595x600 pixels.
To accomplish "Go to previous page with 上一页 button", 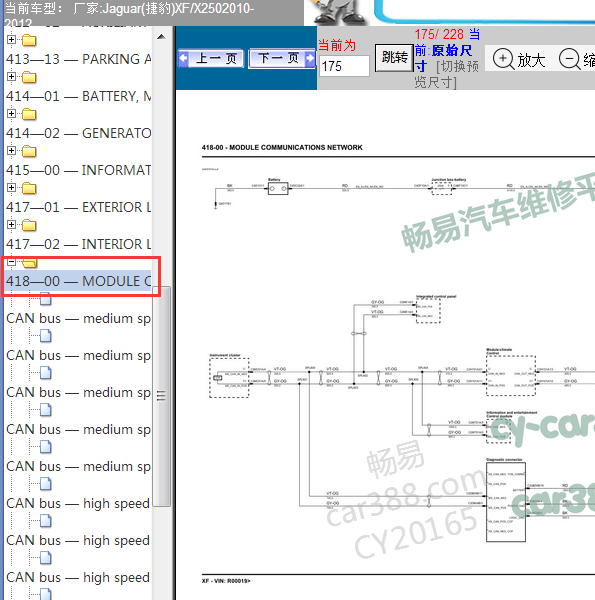I will 211,59.
